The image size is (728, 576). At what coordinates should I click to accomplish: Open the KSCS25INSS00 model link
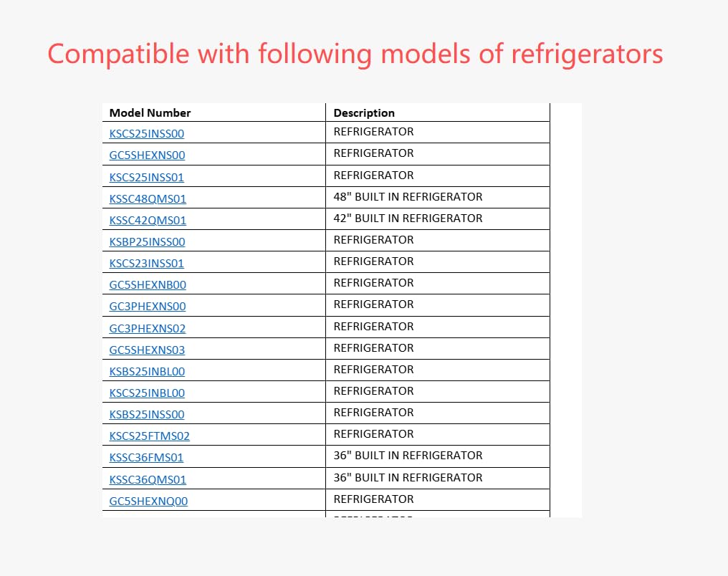147,134
